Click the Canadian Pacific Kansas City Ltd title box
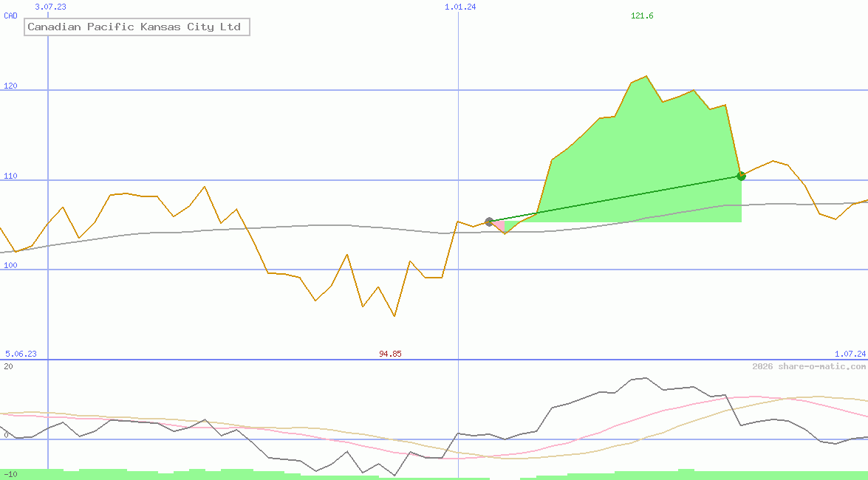Image resolution: width=868 pixels, height=480 pixels. pos(137,27)
